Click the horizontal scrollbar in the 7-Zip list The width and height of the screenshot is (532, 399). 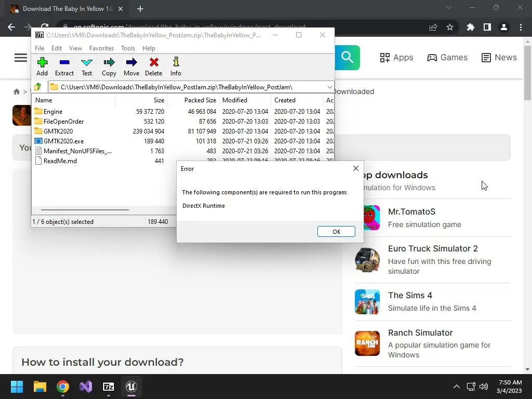click(x=85, y=210)
